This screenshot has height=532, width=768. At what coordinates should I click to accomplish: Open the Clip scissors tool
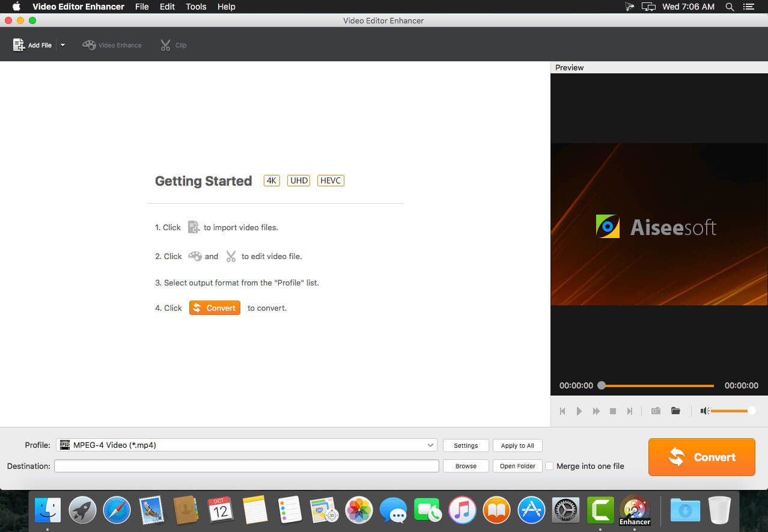173,45
